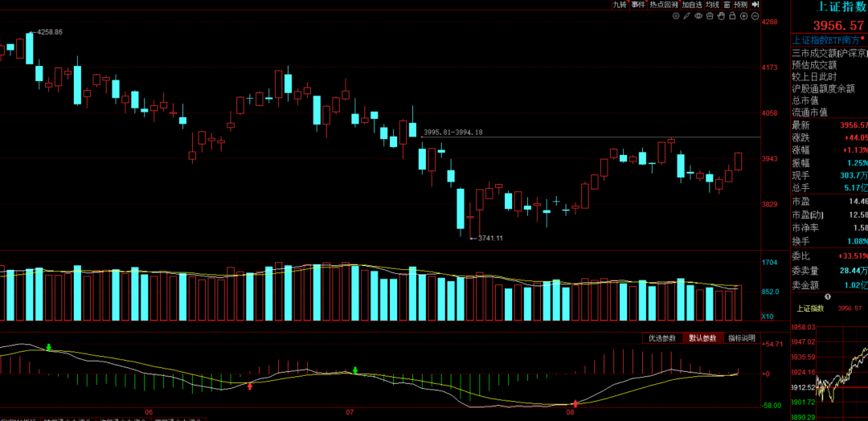The height and width of the screenshot is (421, 868).
Task: Click the 振幅 1.25% row
Action: coord(829,162)
